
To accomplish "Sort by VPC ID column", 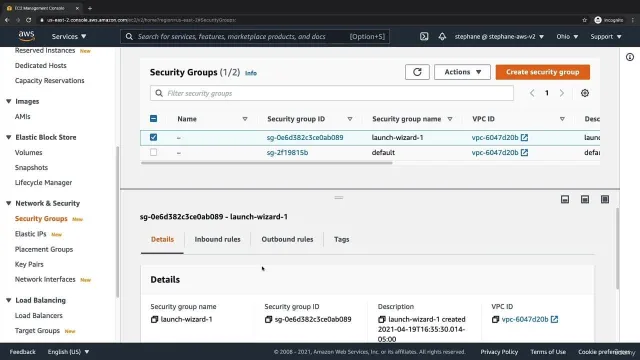I will point(562,119).
